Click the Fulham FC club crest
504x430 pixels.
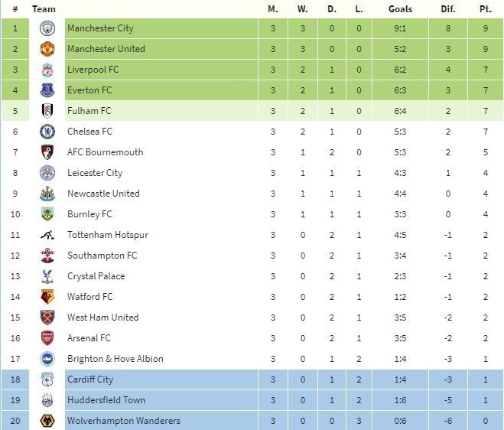pyautogui.click(x=47, y=111)
